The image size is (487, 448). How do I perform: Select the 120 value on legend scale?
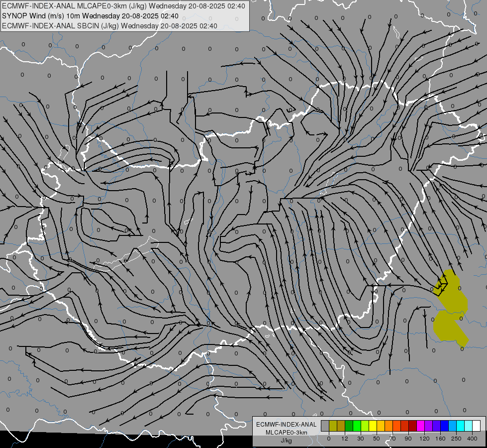point(425,439)
